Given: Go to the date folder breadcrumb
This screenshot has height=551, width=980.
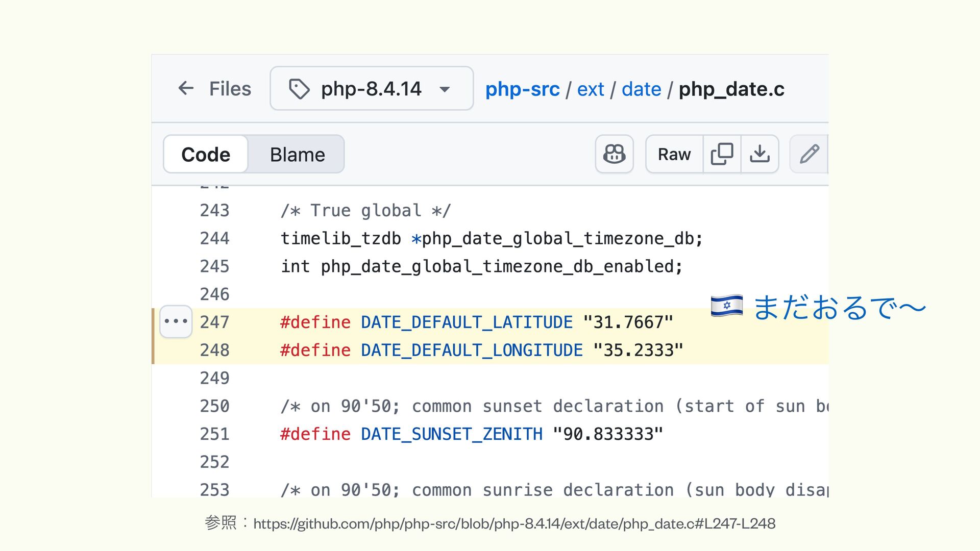Looking at the screenshot, I should click(641, 89).
